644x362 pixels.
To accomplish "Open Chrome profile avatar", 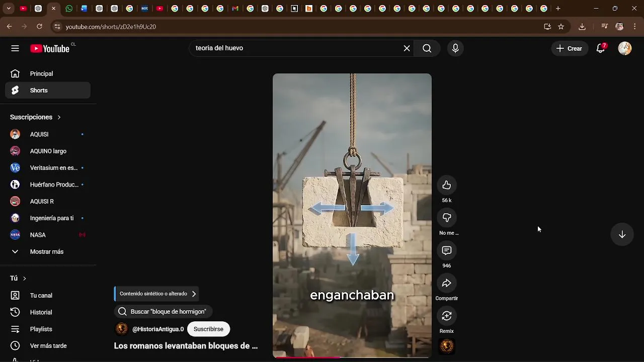I will tap(620, 27).
